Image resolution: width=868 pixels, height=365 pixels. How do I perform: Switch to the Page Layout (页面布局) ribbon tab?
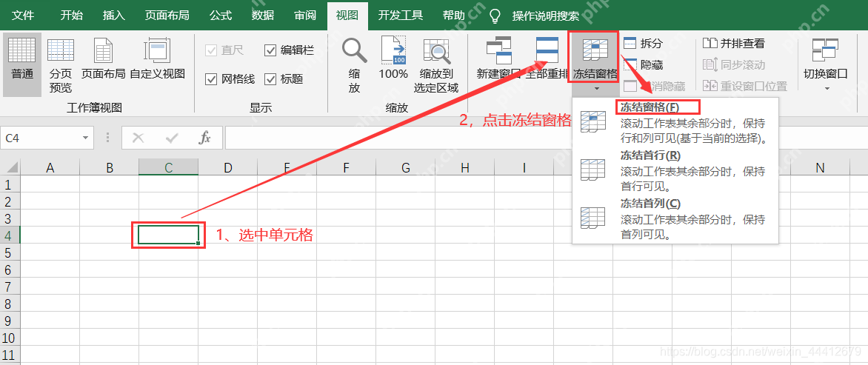coord(167,16)
